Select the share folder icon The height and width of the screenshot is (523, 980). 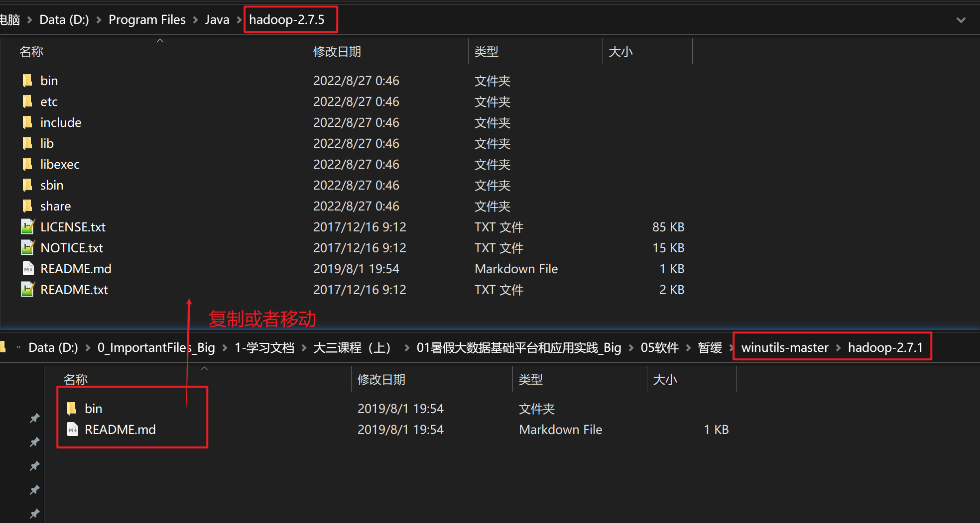(27, 206)
